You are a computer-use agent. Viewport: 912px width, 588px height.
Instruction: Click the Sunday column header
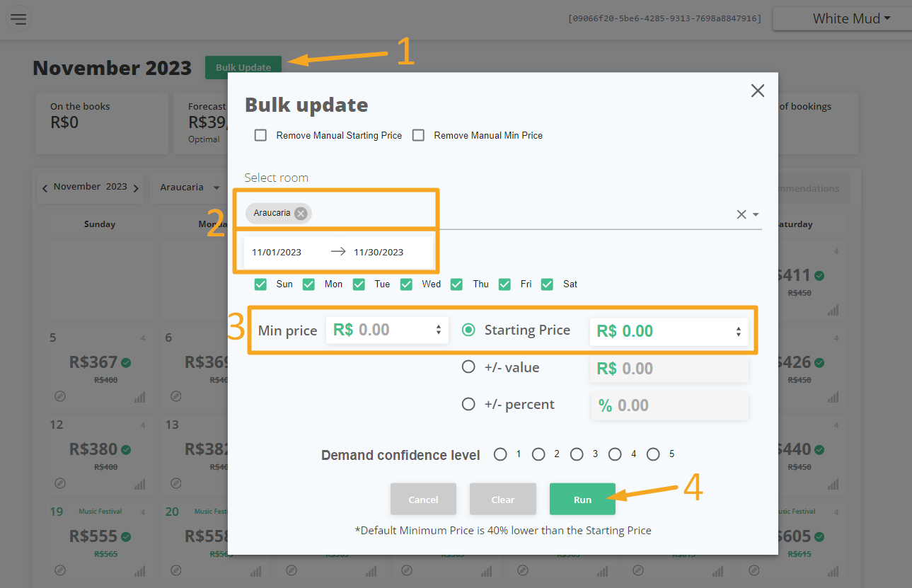pyautogui.click(x=99, y=224)
